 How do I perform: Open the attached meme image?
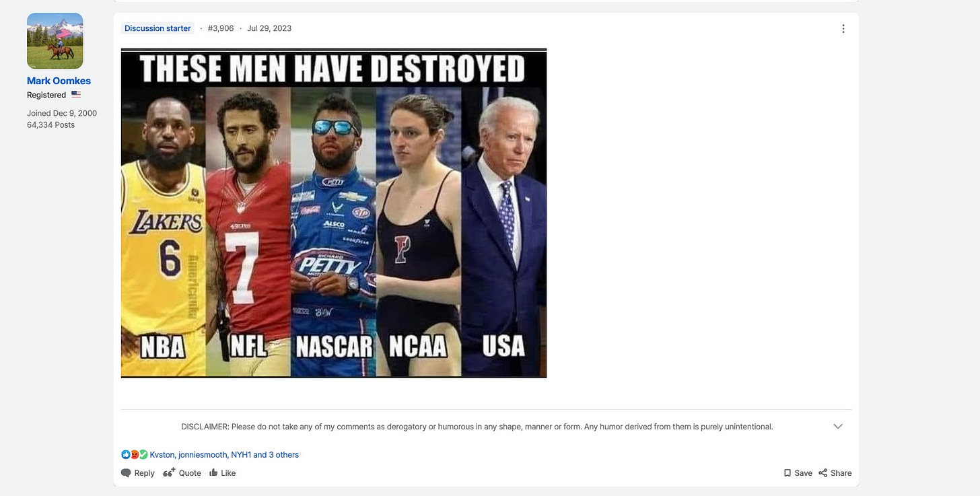[x=334, y=213]
